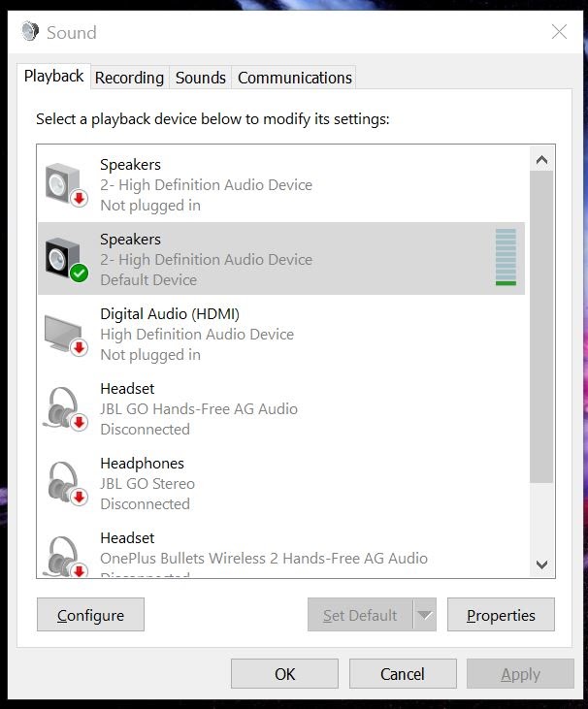This screenshot has height=709, width=588.
Task: Click the device list scrollbar thumb
Action: (x=541, y=327)
